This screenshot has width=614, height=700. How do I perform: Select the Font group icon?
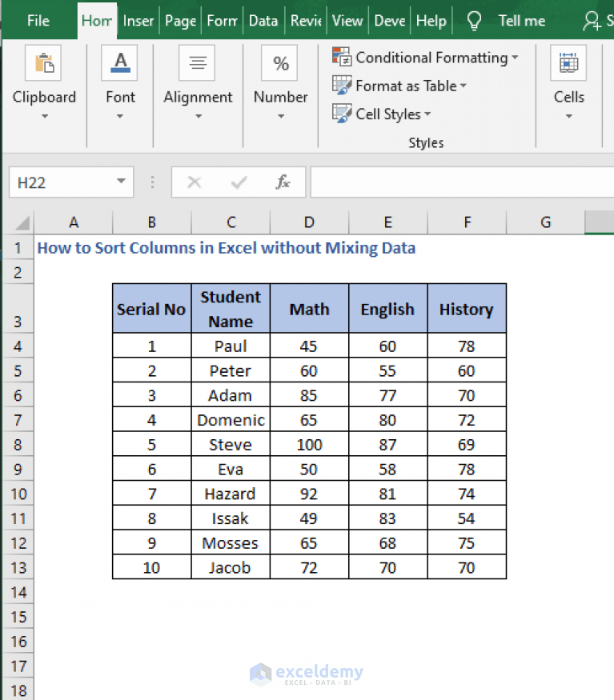click(119, 62)
